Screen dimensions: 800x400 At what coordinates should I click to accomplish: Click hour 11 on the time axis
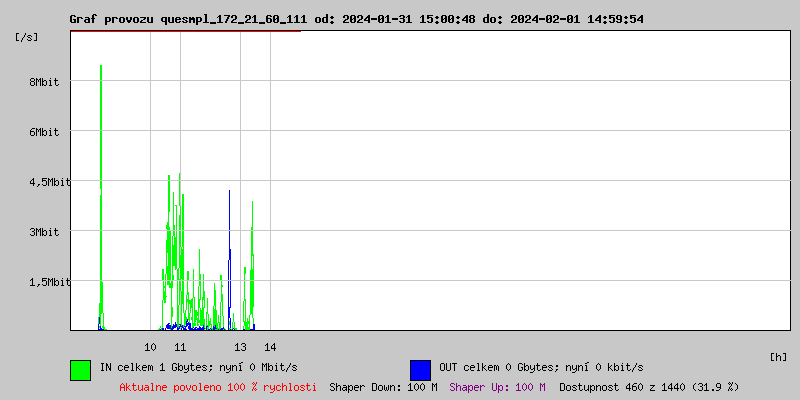(180, 347)
